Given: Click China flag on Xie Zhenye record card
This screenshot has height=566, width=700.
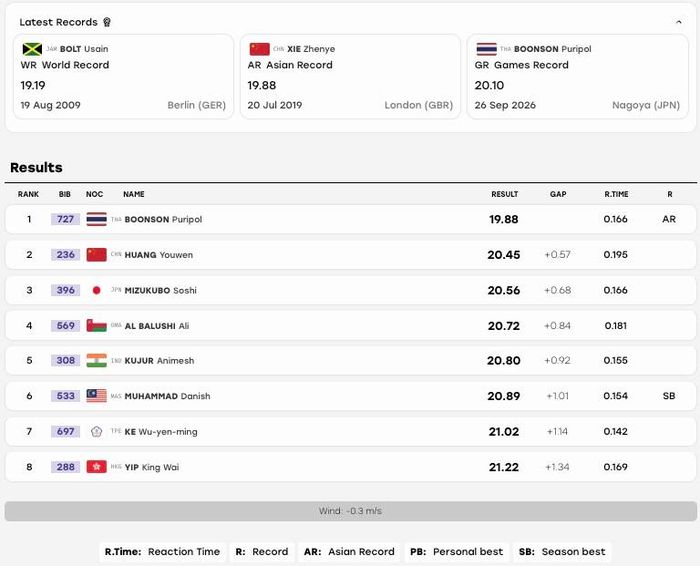Looking at the screenshot, I should point(259,49).
